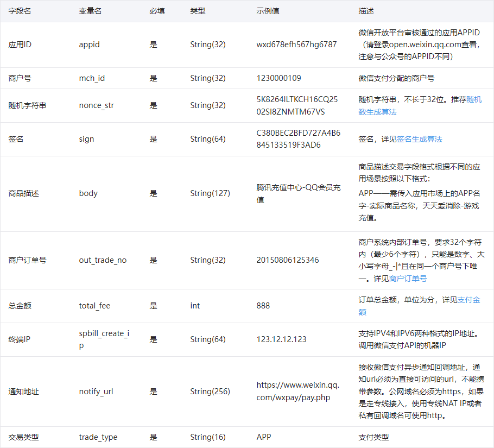Open the 支付金额 link

click(x=419, y=306)
